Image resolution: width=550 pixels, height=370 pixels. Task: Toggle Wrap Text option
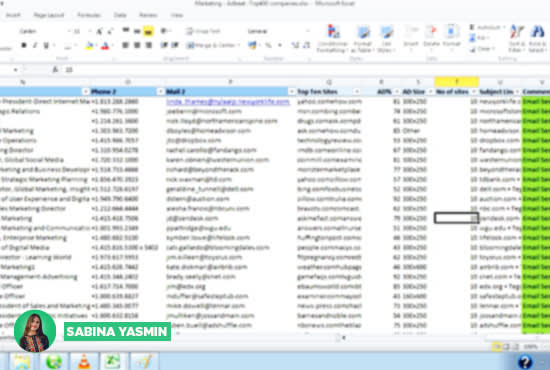point(203,31)
